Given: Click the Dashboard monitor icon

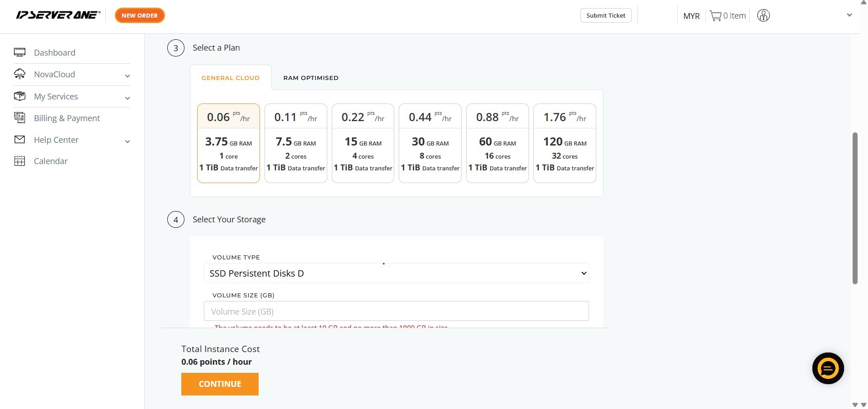Looking at the screenshot, I should pos(19,52).
